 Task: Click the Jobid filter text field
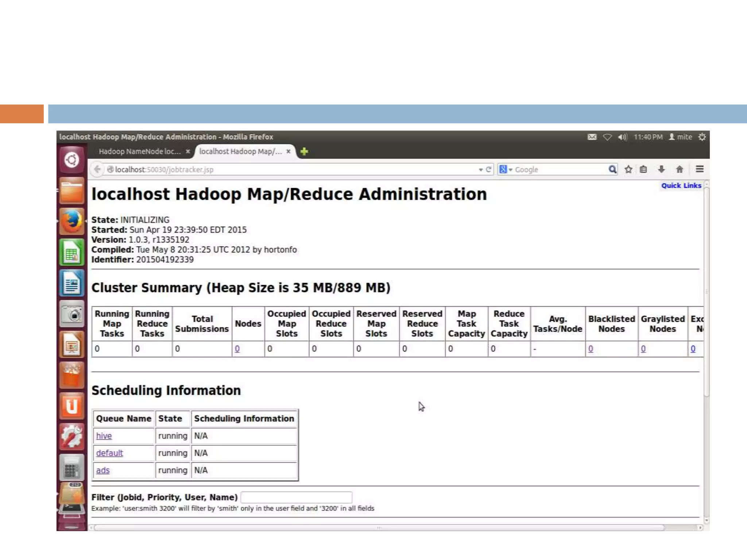click(x=296, y=497)
